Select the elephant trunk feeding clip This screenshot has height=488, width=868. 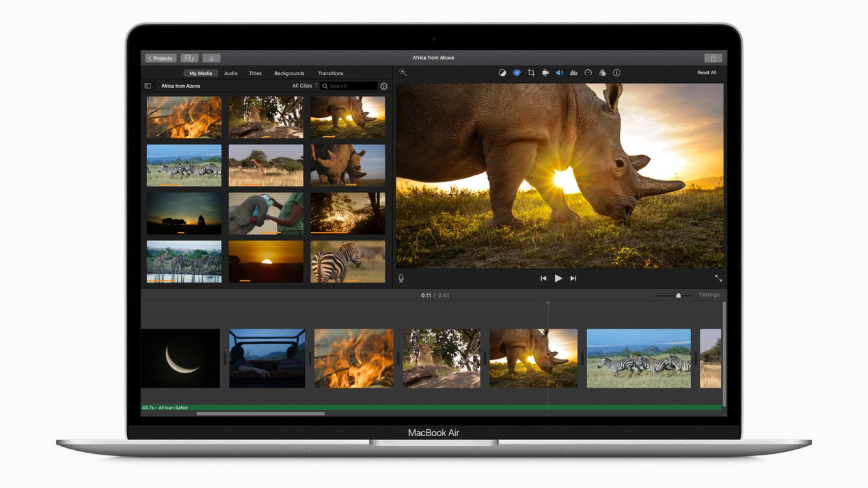point(266,213)
